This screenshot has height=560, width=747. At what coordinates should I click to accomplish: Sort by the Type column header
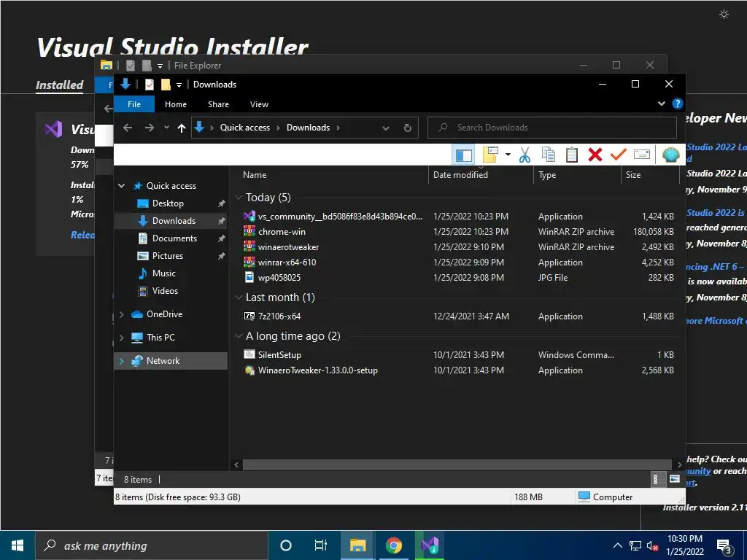point(547,175)
